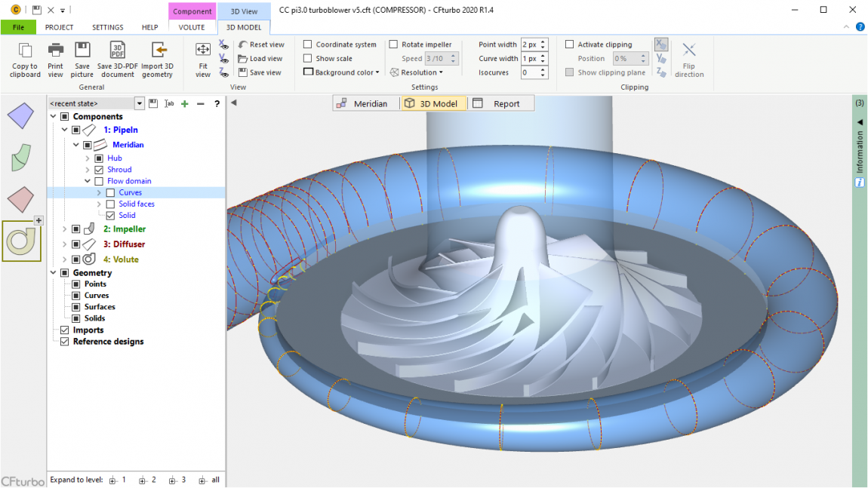Collapse the Meridian tree node
The width and height of the screenshot is (868, 488).
tap(75, 144)
